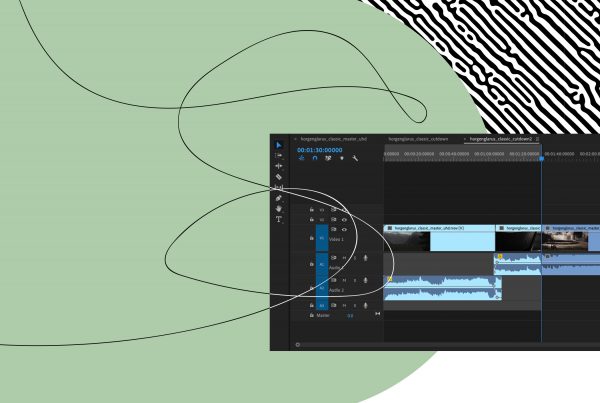The height and width of the screenshot is (403, 600).
Task: Enable voice-over record on Audio 2
Action: click(366, 281)
